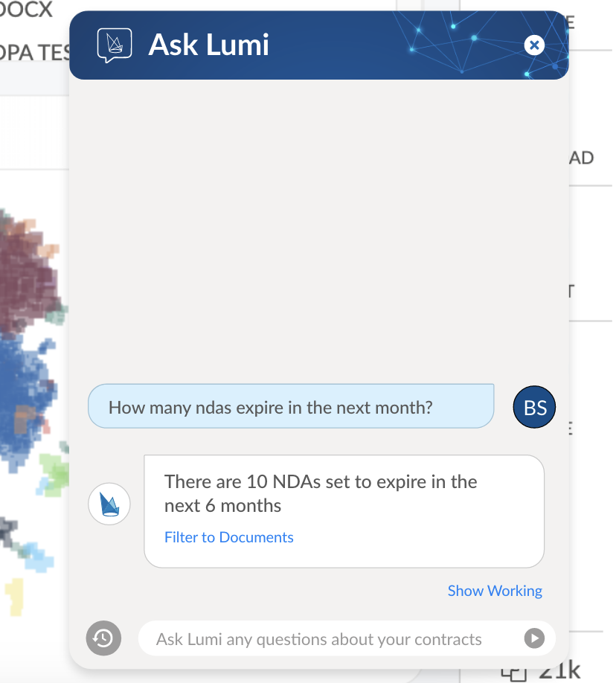Click the BS user avatar
616x683 pixels.
point(535,407)
